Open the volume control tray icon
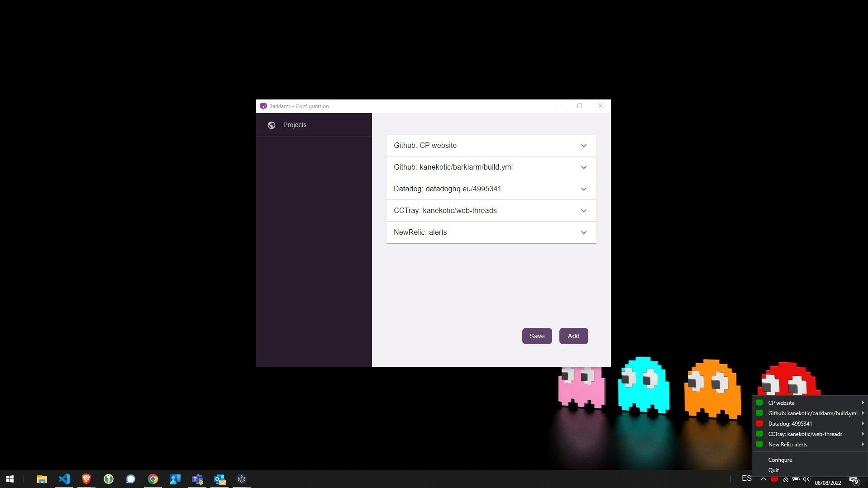This screenshot has width=868, height=488. tap(806, 479)
